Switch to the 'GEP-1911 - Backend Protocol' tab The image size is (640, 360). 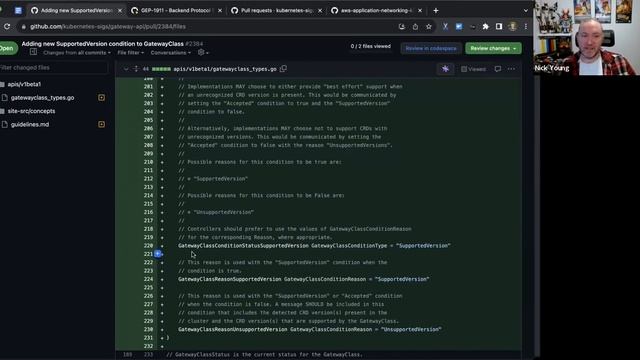(176, 11)
